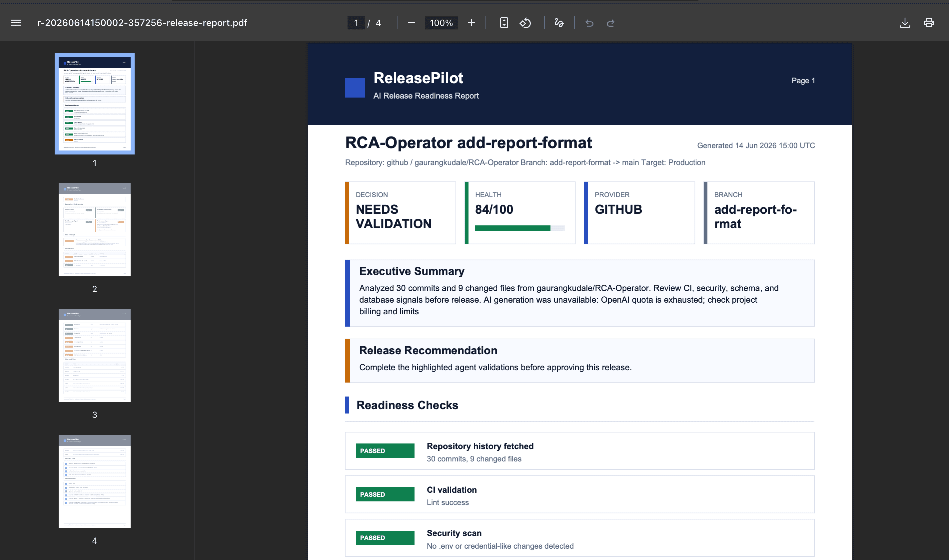Click the ReleasePilot heading text
Image resolution: width=949 pixels, height=560 pixels.
[418, 78]
